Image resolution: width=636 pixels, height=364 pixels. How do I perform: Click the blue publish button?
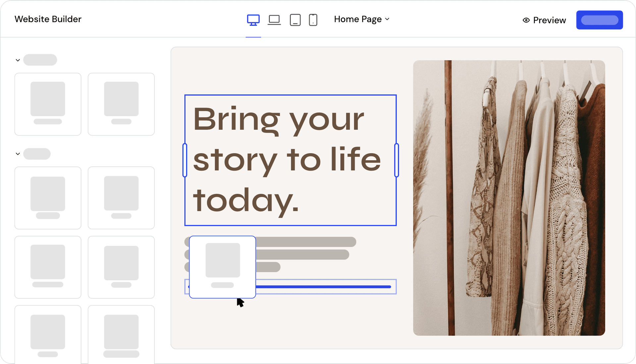600,20
